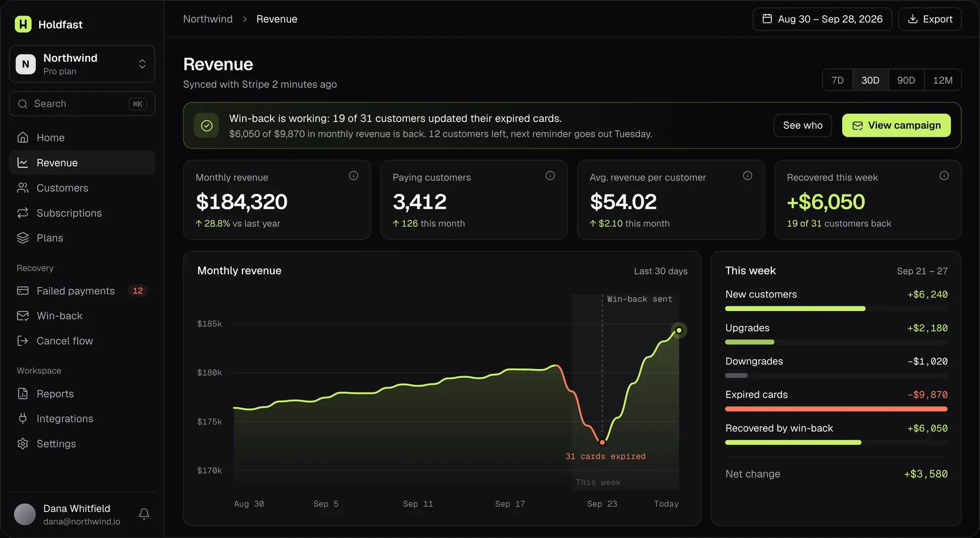Screen dimensions: 980x538
Task: Click the Reports document icon
Action: [x=22, y=394]
